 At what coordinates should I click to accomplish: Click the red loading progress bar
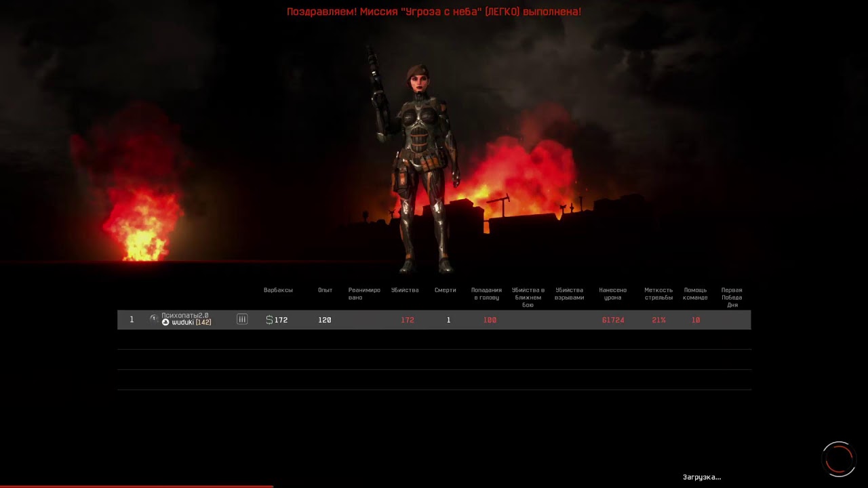coord(136,486)
